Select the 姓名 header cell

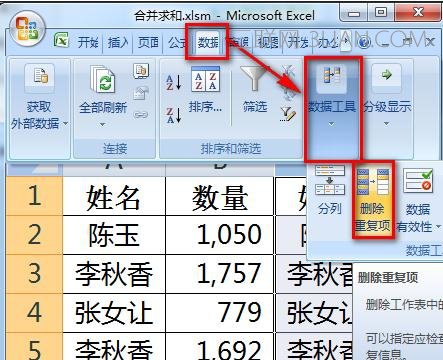tap(114, 196)
